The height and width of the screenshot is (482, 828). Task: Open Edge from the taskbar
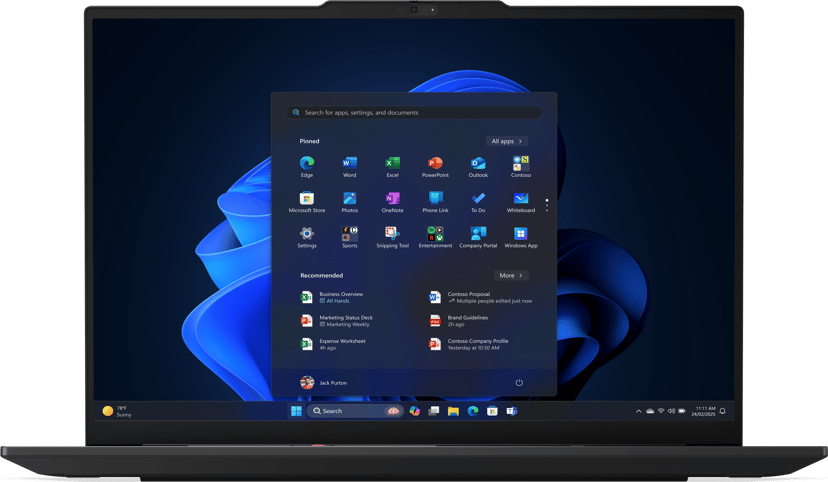point(473,411)
